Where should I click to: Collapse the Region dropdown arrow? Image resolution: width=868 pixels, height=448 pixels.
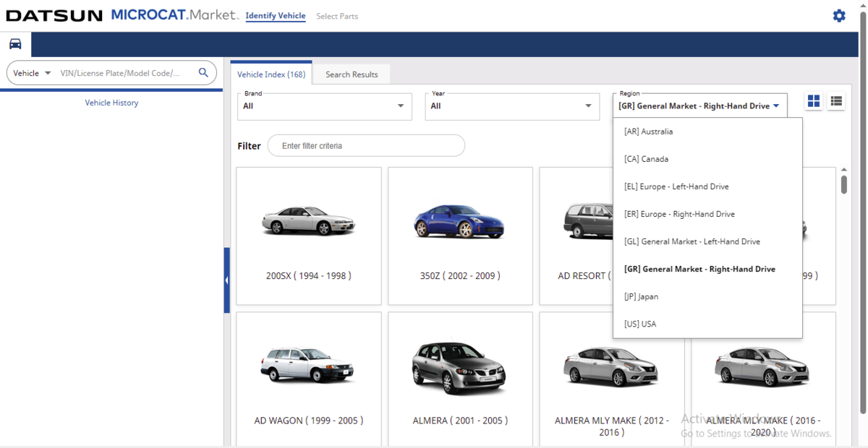coord(776,105)
